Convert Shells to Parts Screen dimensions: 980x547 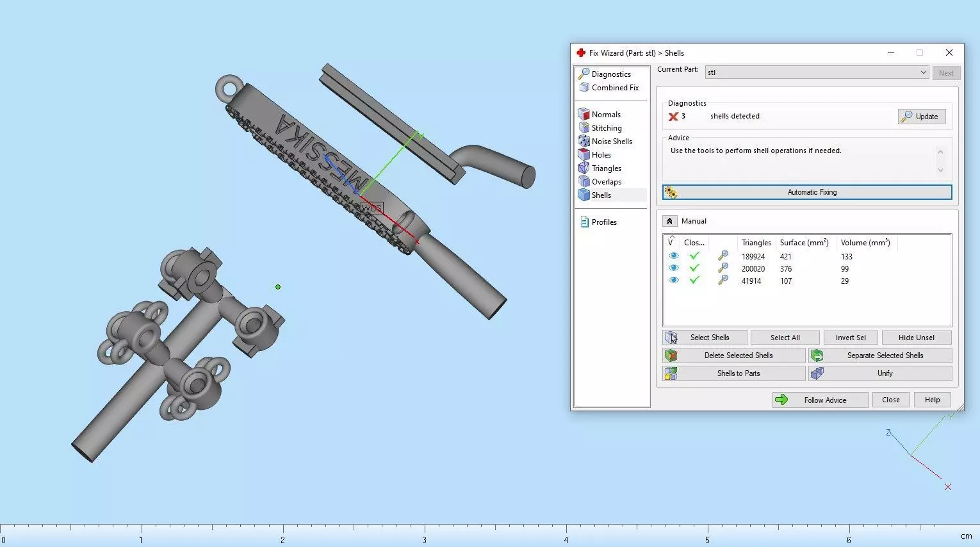[734, 373]
